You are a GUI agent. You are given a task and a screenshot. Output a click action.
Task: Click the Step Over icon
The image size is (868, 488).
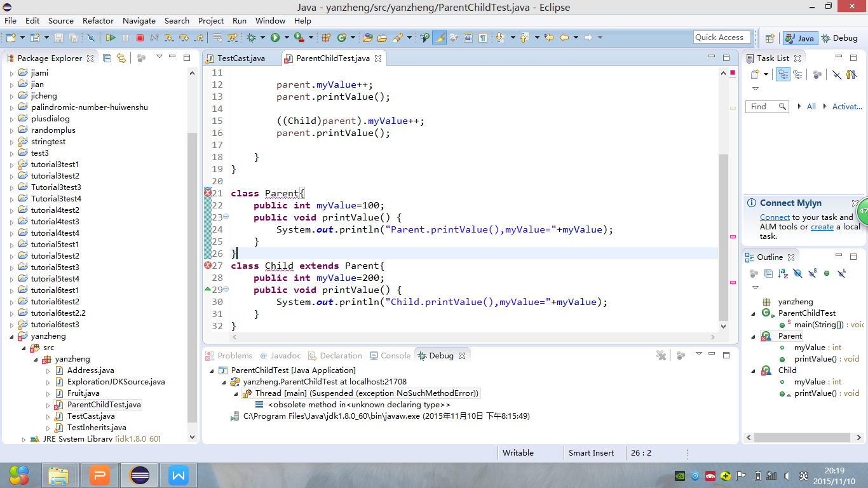(184, 37)
